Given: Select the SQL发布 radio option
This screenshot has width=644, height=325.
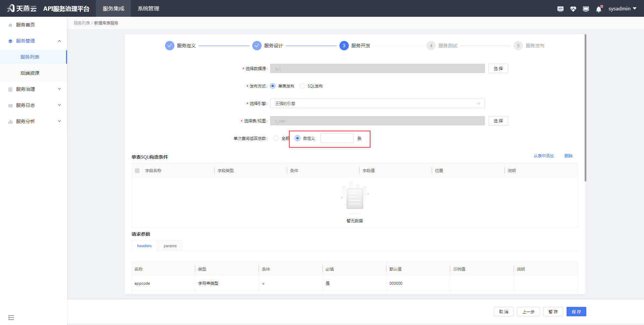Looking at the screenshot, I should click(x=302, y=86).
